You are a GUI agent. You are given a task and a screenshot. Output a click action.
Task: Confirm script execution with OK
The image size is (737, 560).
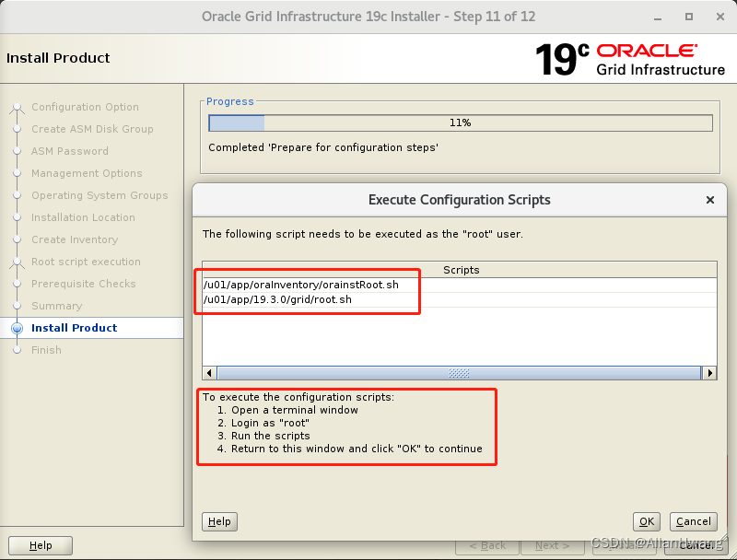[x=647, y=521]
